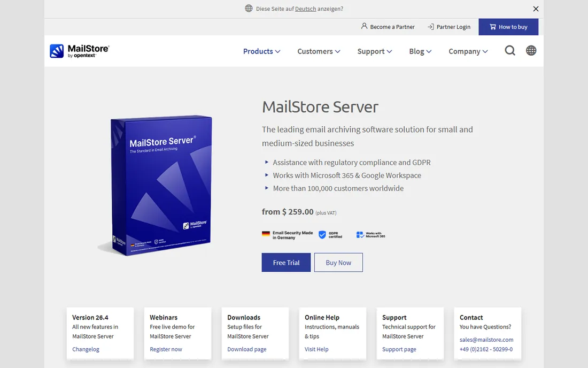The height and width of the screenshot is (368, 588).
Task: Click Visit Help under Online Help
Action: (316, 349)
